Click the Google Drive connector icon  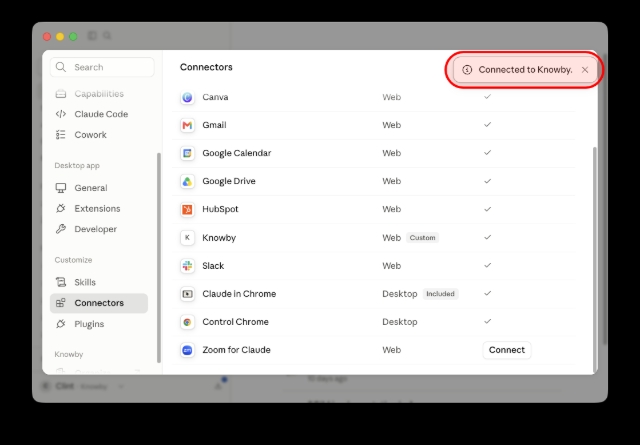[187, 181]
